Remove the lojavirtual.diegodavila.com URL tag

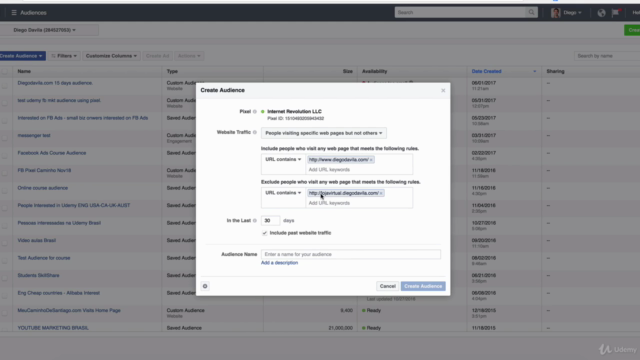pos(381,193)
